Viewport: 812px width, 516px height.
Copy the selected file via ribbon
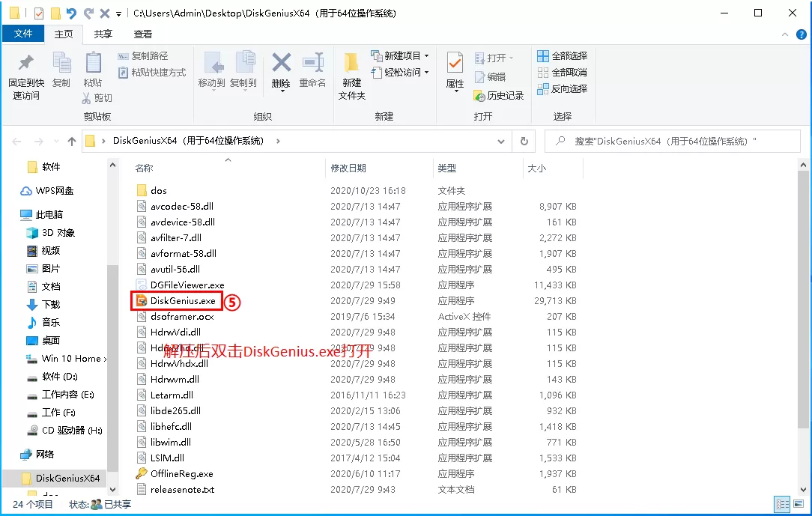tap(61, 66)
